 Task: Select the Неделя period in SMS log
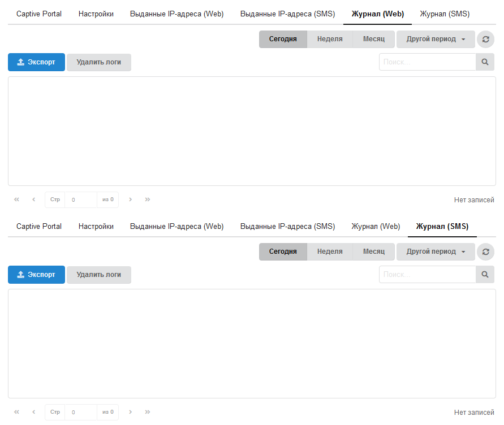tap(330, 251)
